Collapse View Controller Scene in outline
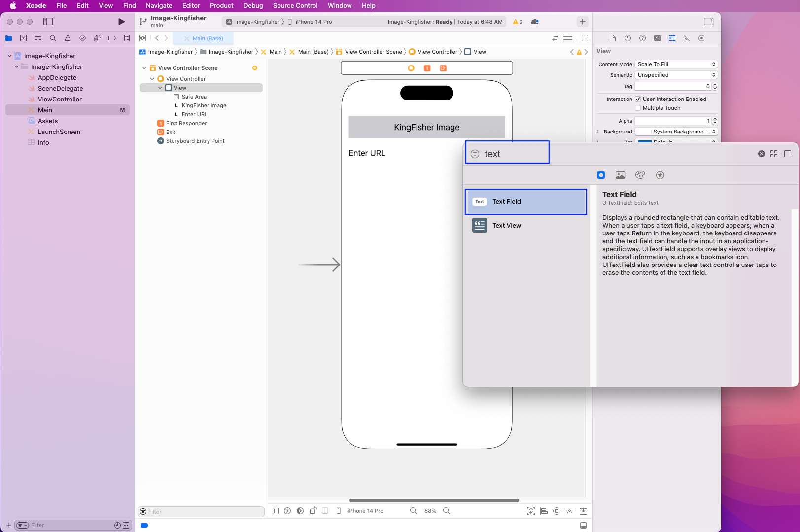 point(144,68)
